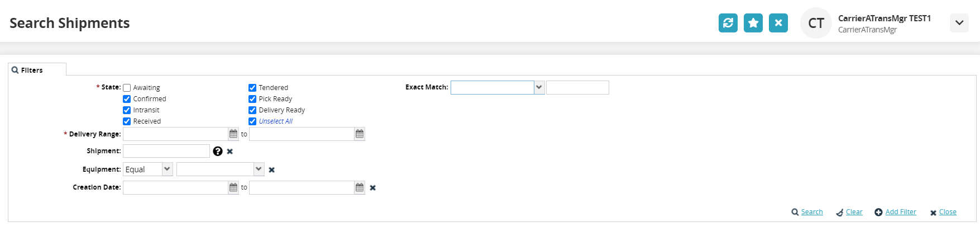The width and height of the screenshot is (980, 231).
Task: Open Delivery Range end date calendar
Action: tap(360, 134)
